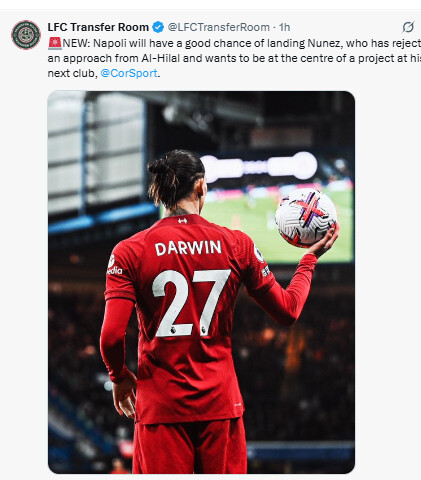The height and width of the screenshot is (480, 421).
Task: Open the tweet photo of Darwin
Action: point(201,282)
